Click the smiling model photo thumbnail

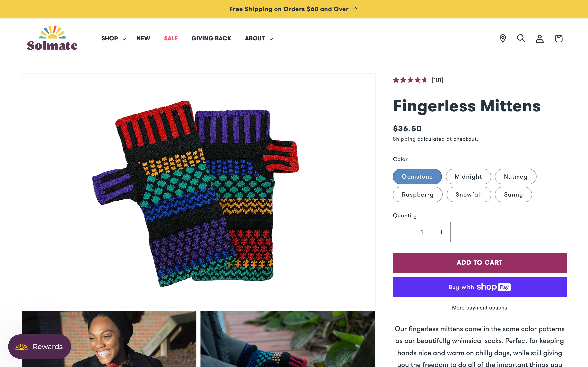click(109, 340)
